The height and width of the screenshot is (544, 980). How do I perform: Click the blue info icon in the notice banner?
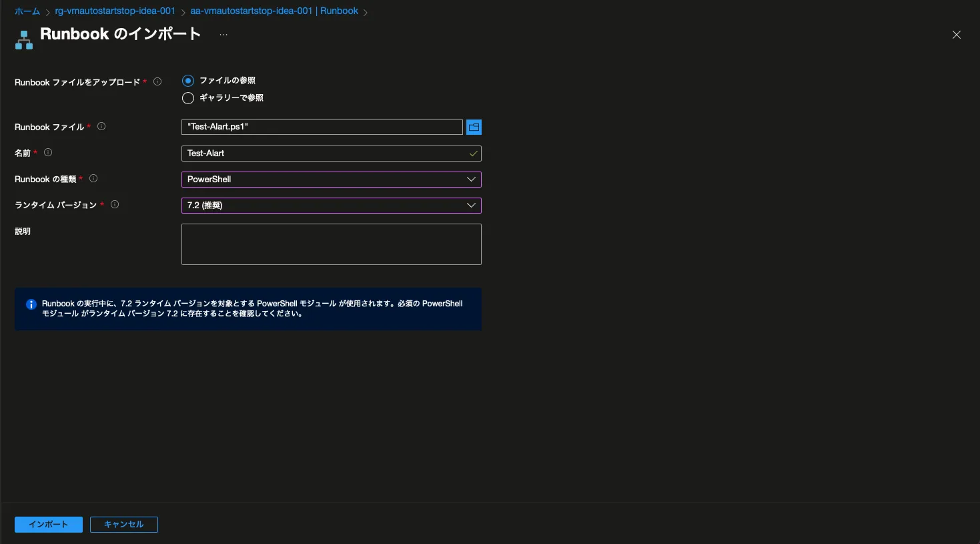(x=31, y=304)
